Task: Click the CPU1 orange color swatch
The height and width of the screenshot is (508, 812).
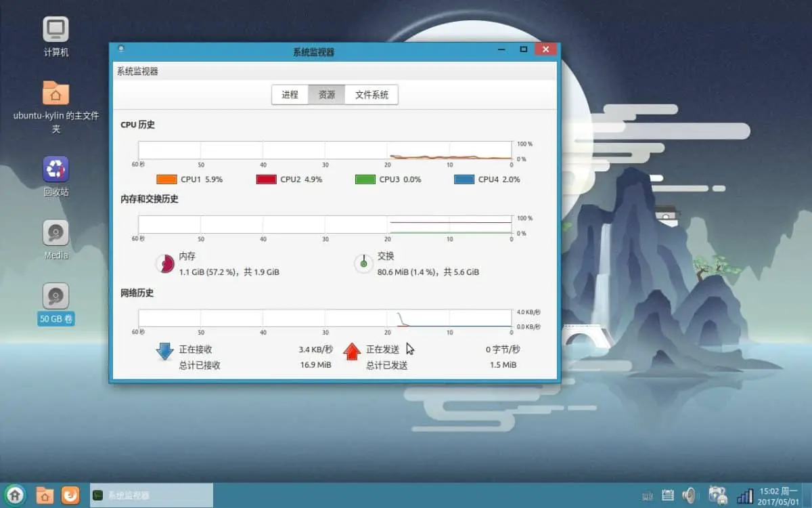Action: [x=166, y=179]
